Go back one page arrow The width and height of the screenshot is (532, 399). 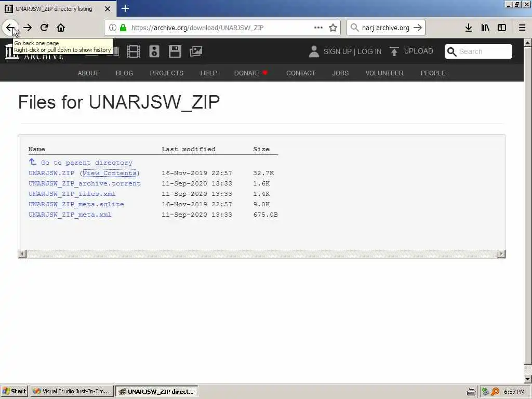(10, 28)
